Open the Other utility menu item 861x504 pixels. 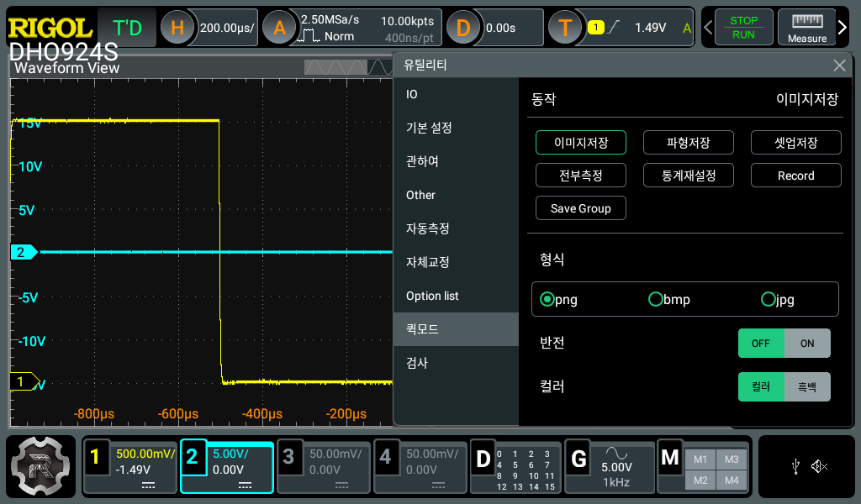pyautogui.click(x=456, y=195)
